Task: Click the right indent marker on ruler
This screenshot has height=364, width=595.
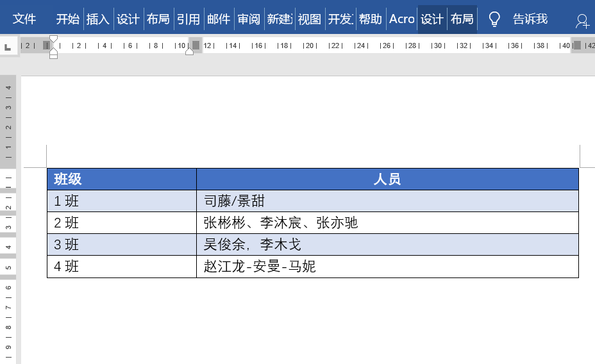Action: [x=189, y=51]
